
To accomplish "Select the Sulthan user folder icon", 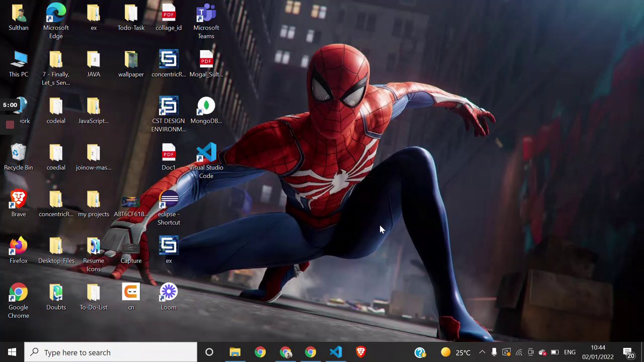I will point(19,18).
